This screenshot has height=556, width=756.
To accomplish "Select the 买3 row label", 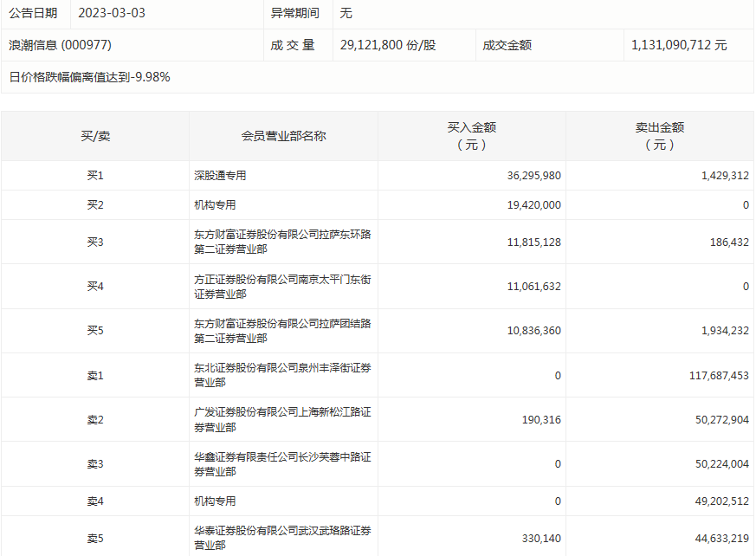I will pyautogui.click(x=95, y=242).
